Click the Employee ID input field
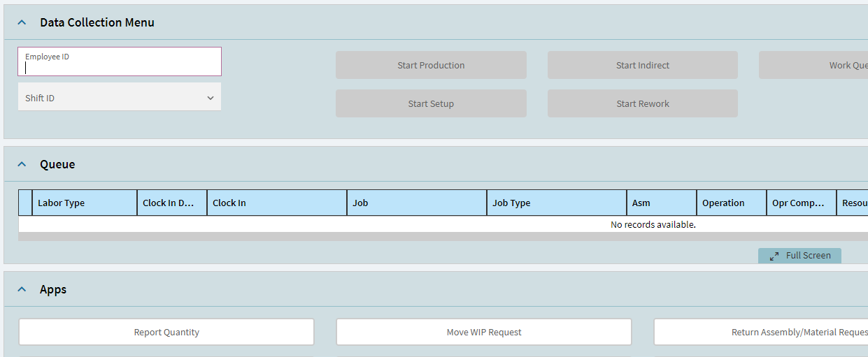The height and width of the screenshot is (357, 868). (x=120, y=61)
